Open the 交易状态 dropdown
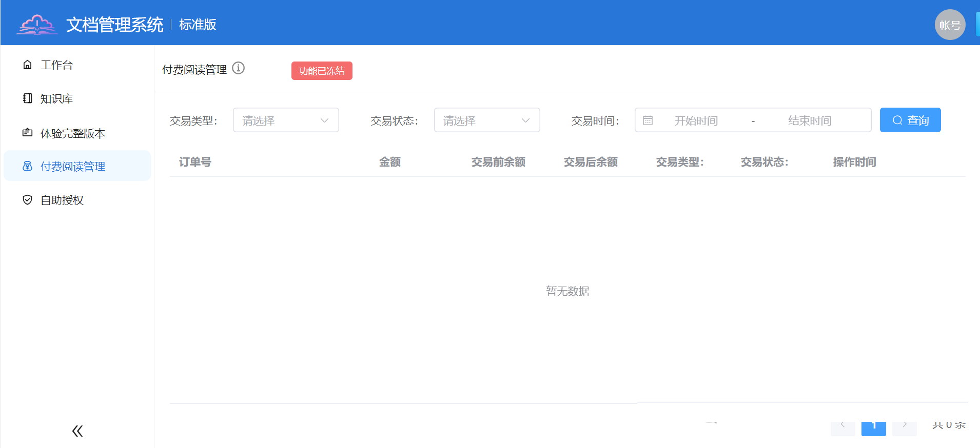Screen dimensions: 980x448 pos(486,120)
